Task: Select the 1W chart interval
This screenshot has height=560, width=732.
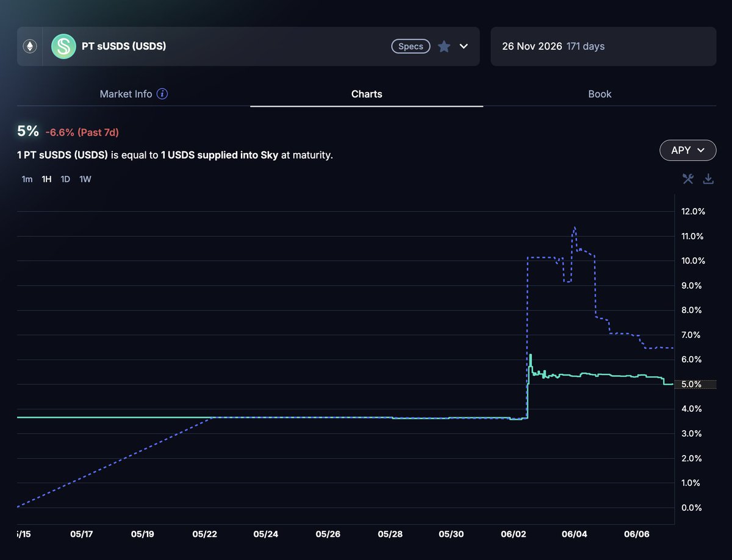Action: (85, 179)
